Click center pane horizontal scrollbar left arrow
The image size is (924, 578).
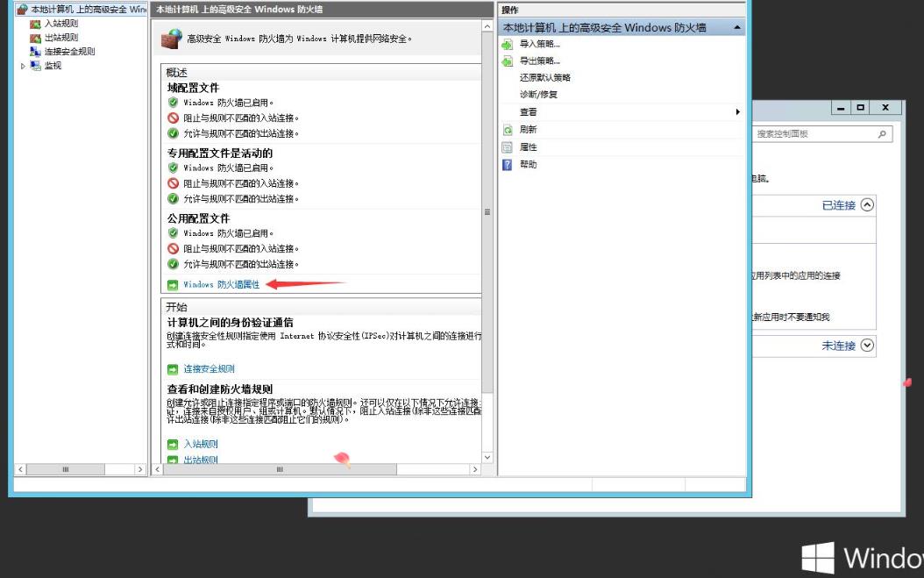[x=157, y=469]
